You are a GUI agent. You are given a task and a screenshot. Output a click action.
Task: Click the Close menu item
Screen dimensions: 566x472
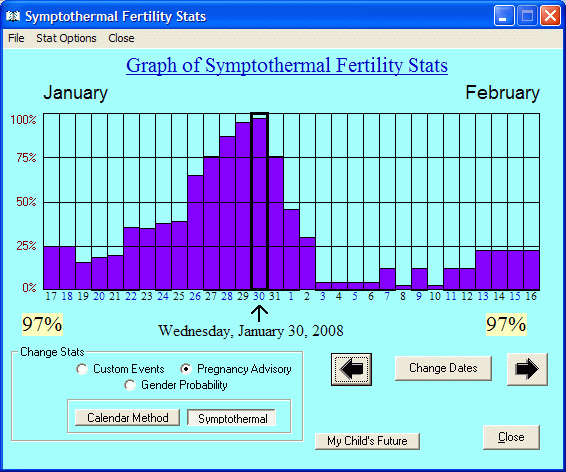121,38
